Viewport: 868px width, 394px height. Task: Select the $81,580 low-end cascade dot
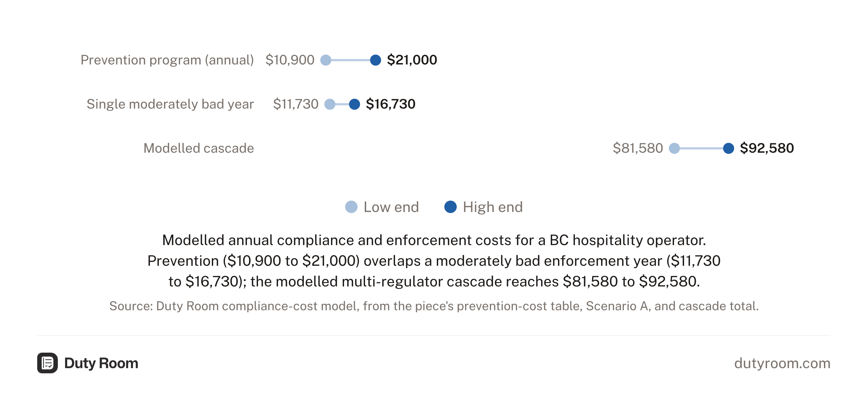674,148
